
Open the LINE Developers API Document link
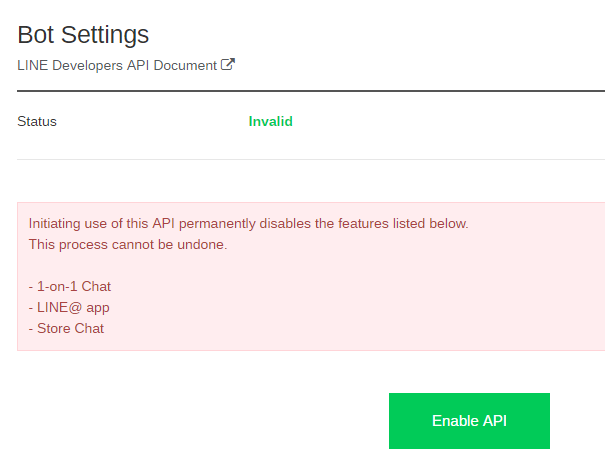tap(117, 65)
